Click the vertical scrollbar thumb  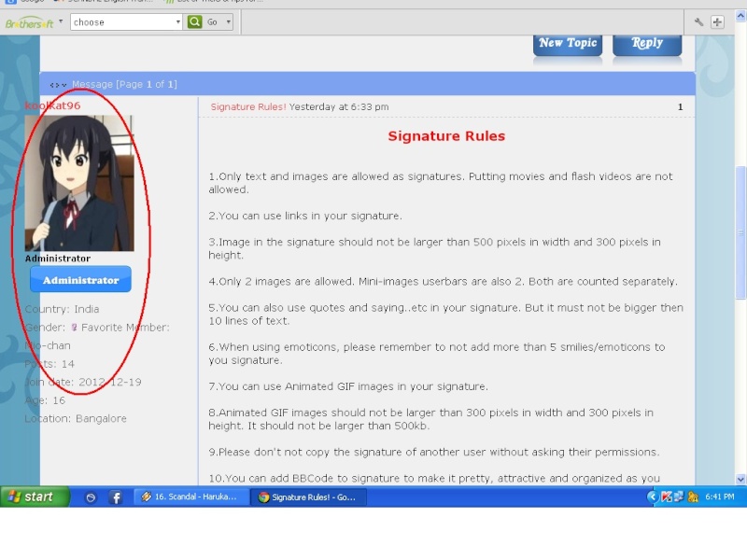point(740,232)
